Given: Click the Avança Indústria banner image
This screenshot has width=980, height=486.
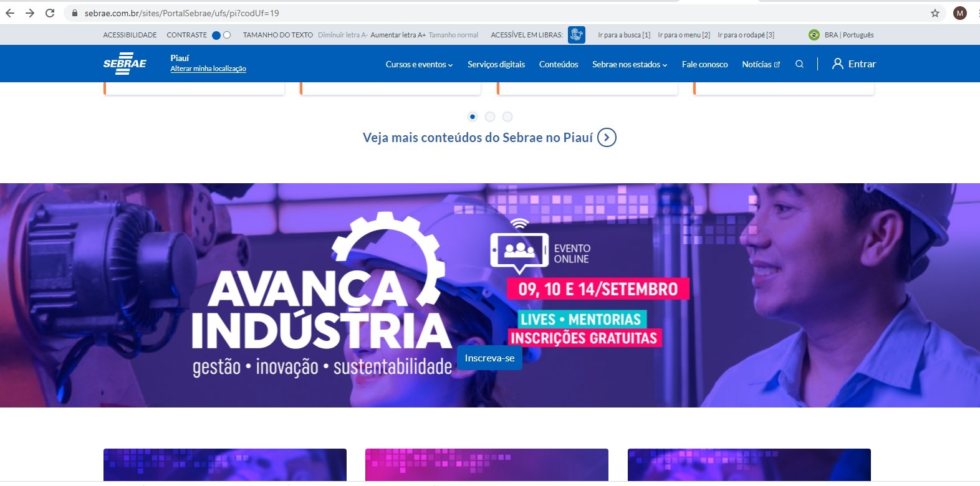Looking at the screenshot, I should 490,295.
